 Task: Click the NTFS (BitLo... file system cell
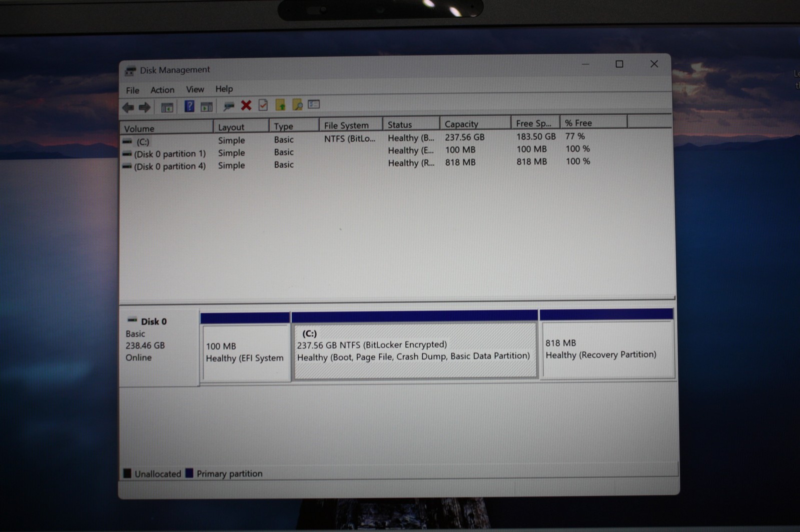click(x=349, y=138)
